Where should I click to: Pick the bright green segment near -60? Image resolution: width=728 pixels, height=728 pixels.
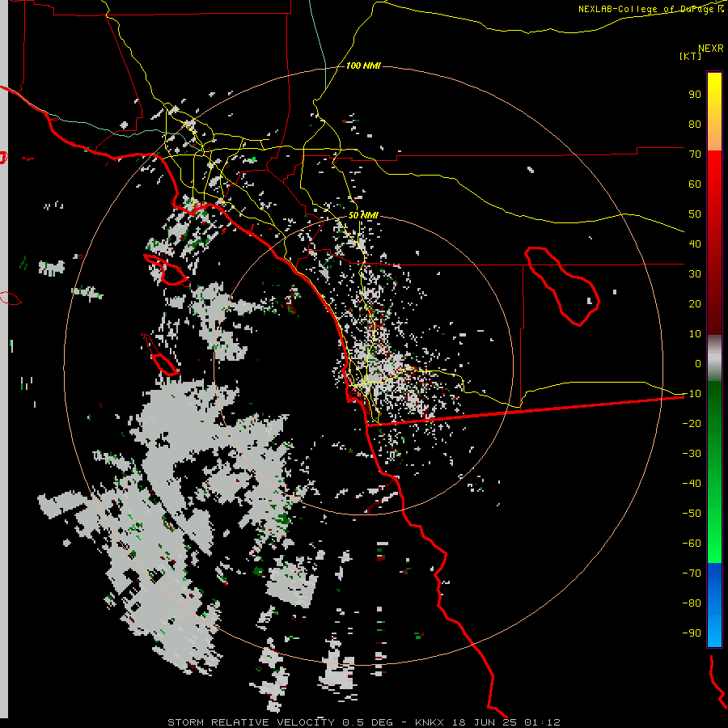[714, 545]
